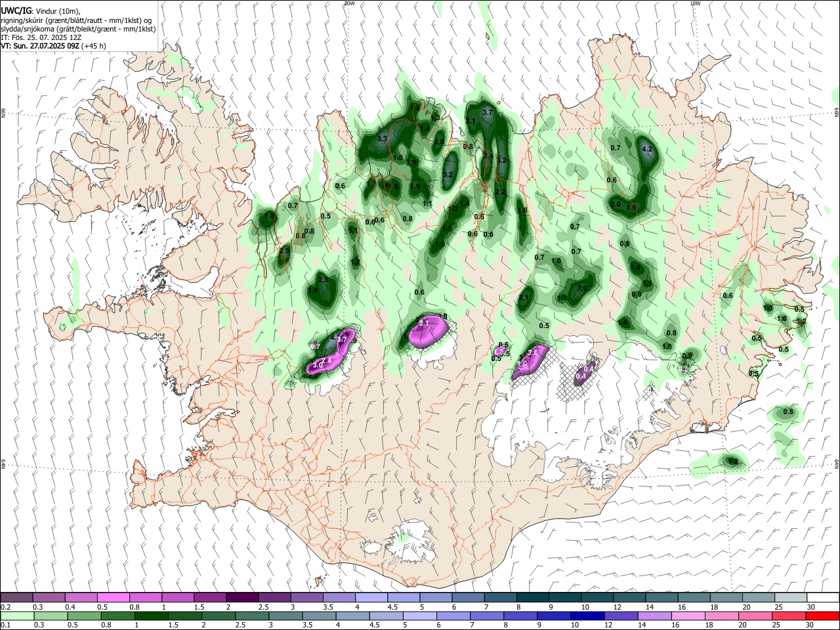Click the light periwinkle swatch between 4 and 4.5 in snow legend
The height and width of the screenshot is (630, 840).
(371, 598)
